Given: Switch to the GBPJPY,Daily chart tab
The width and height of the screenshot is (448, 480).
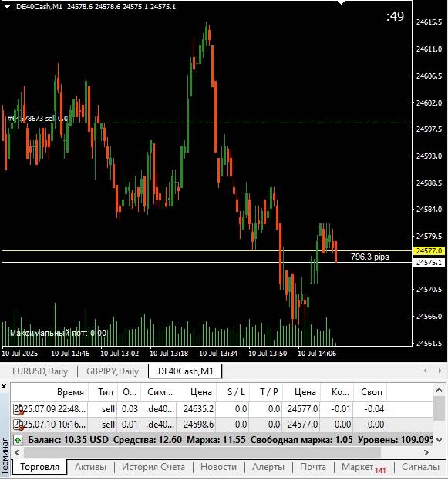Looking at the screenshot, I should pos(113,371).
